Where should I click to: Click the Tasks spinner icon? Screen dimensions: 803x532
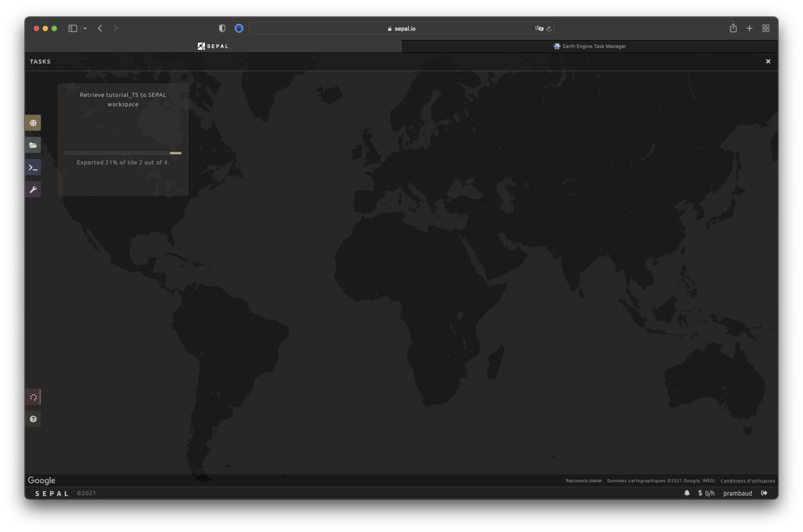click(33, 397)
